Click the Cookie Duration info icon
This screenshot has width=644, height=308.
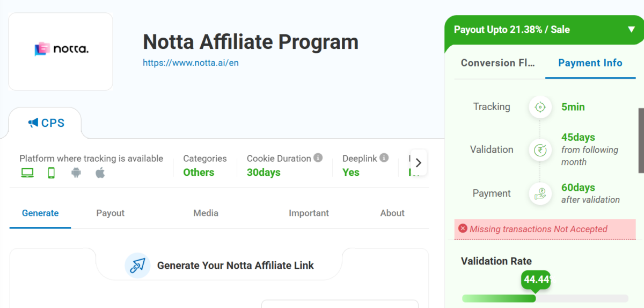[318, 158]
